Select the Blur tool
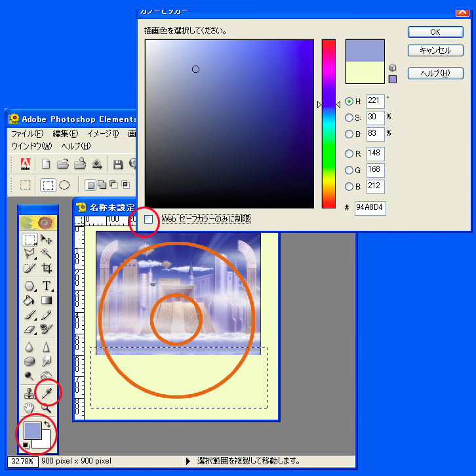 tap(29, 347)
